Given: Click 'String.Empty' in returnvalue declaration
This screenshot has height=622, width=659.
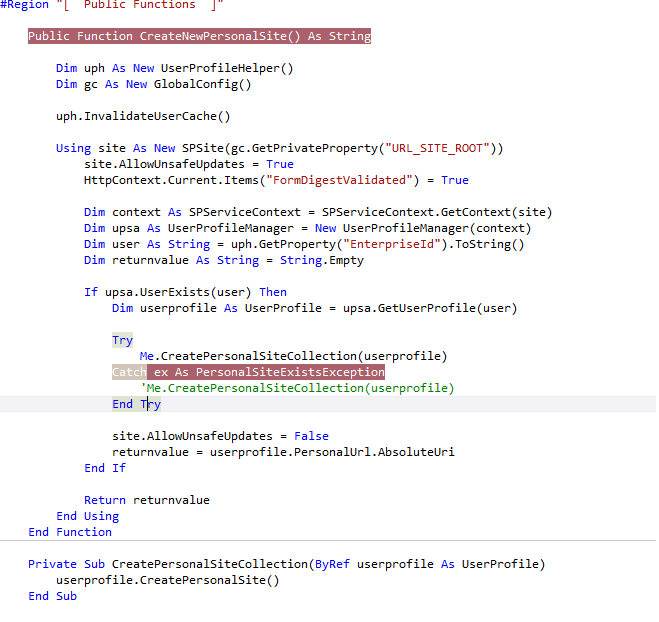Looking at the screenshot, I should tap(322, 260).
